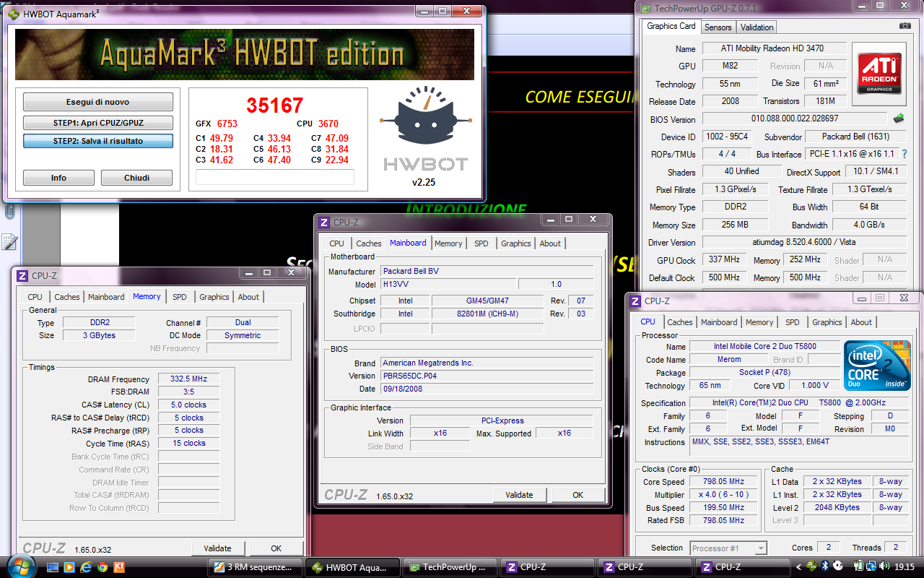Select the Graphics Card tab in GPU-Z
The height and width of the screenshot is (578, 924).
pyautogui.click(x=671, y=26)
